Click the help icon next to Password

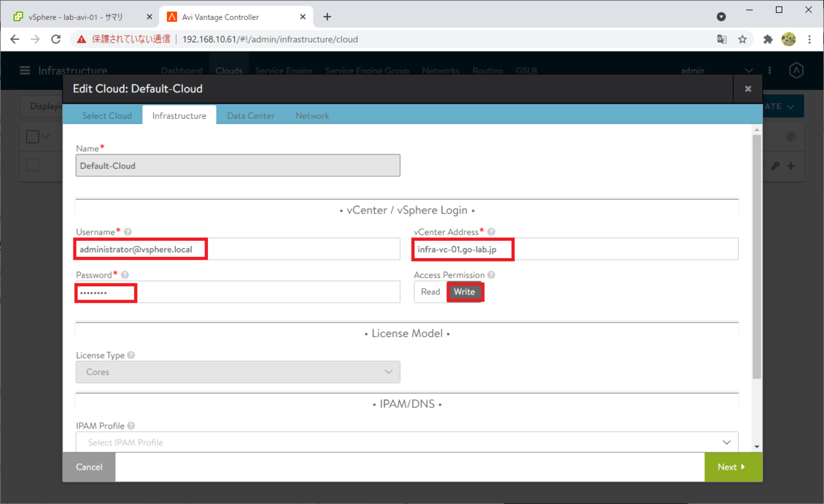click(x=125, y=275)
